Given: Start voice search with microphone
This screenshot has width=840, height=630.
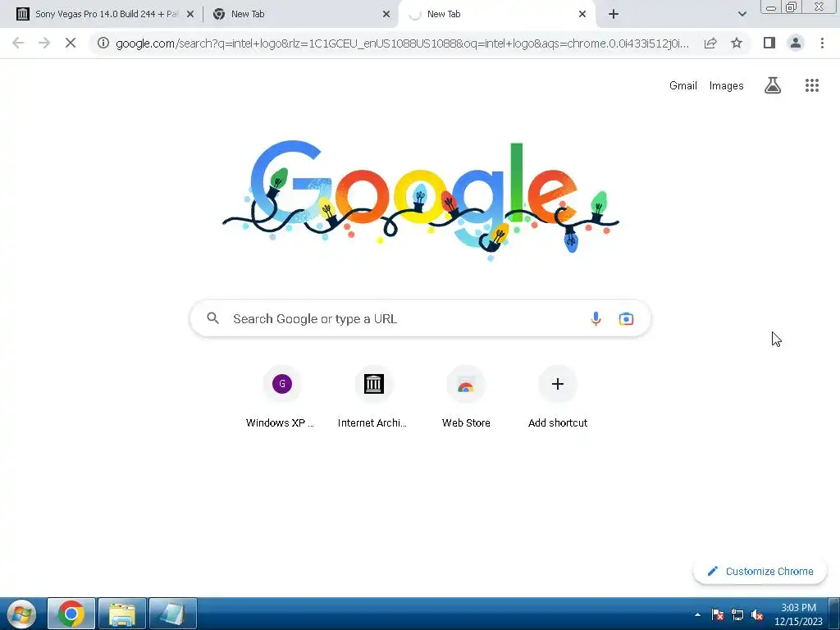Looking at the screenshot, I should 596,319.
